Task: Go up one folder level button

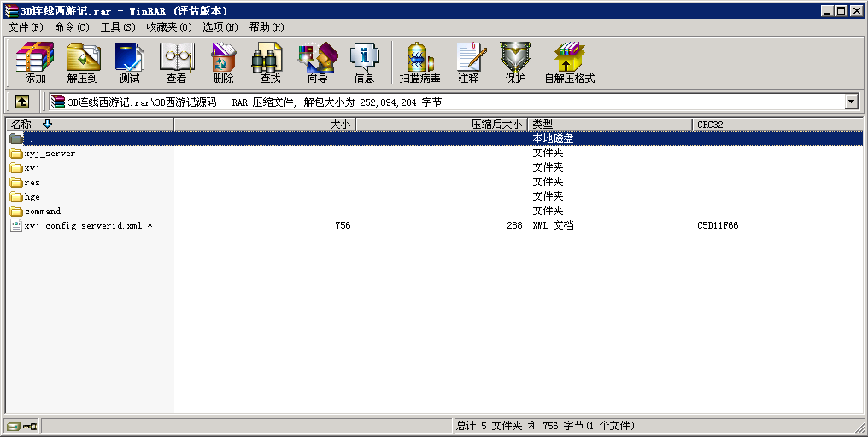Action: 22,102
